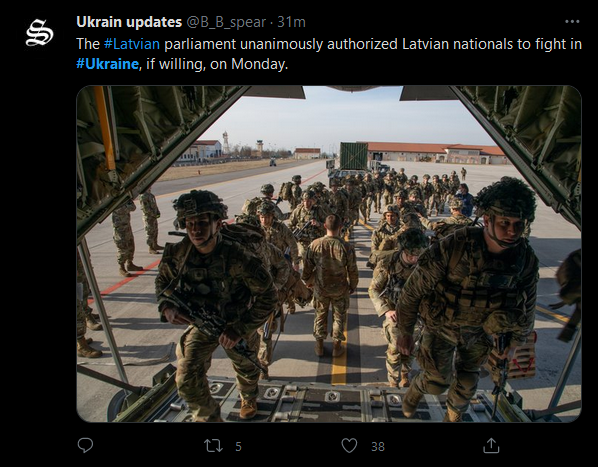Click the reply speech bubble icon

(85, 445)
